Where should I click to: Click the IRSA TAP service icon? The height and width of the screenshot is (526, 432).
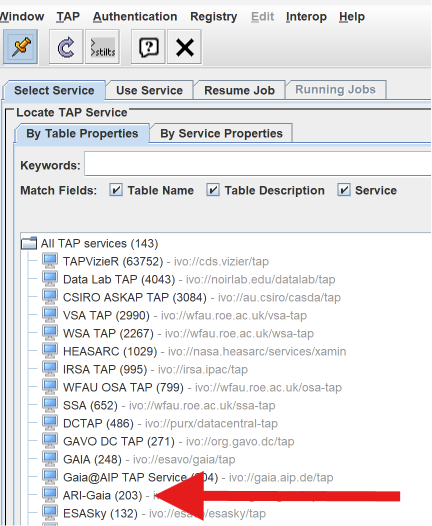(x=50, y=369)
